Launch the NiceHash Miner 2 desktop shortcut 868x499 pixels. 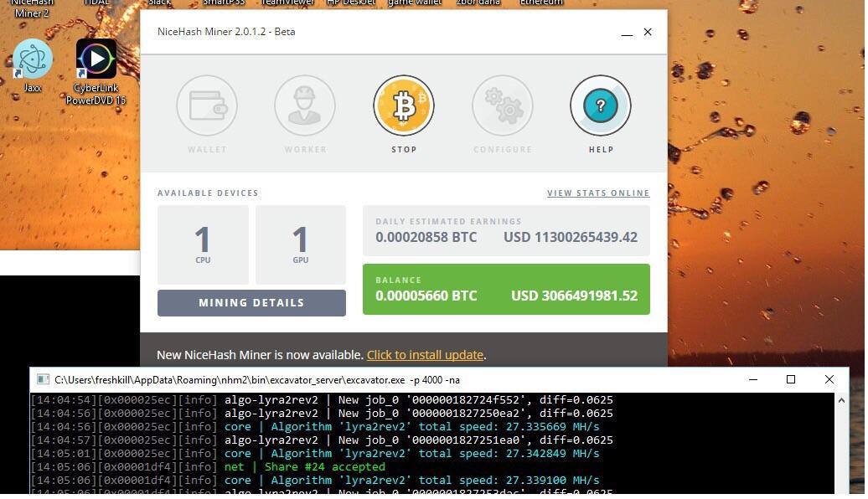pos(32,7)
